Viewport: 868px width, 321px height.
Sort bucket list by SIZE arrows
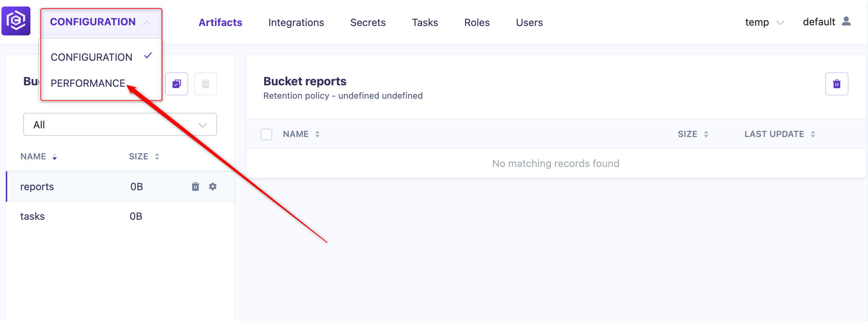pos(157,157)
